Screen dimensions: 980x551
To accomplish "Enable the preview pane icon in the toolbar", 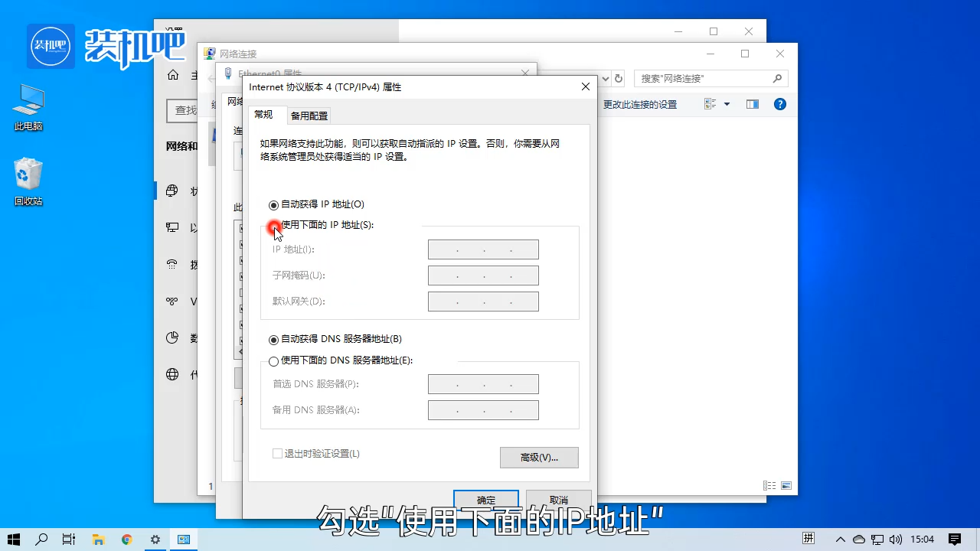I will 752,103.
